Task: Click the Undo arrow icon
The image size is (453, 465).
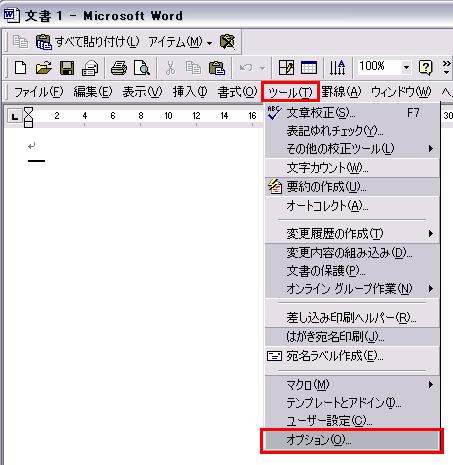Action: point(246,68)
